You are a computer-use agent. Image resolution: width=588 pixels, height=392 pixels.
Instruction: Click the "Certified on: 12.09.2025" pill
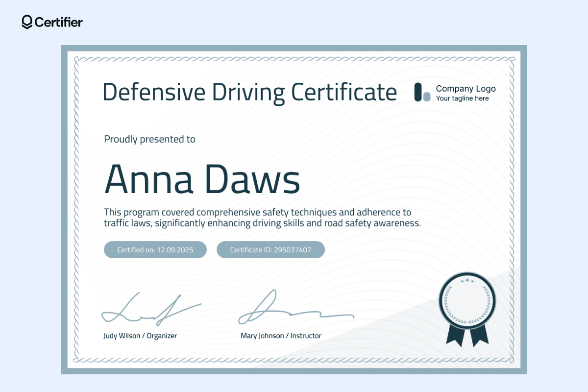point(155,249)
